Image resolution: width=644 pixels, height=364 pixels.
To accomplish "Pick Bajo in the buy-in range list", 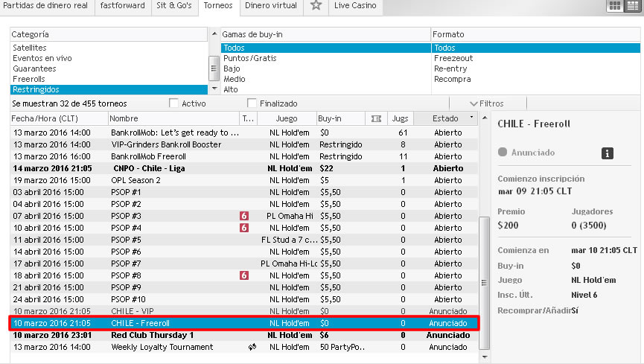I will tap(232, 68).
